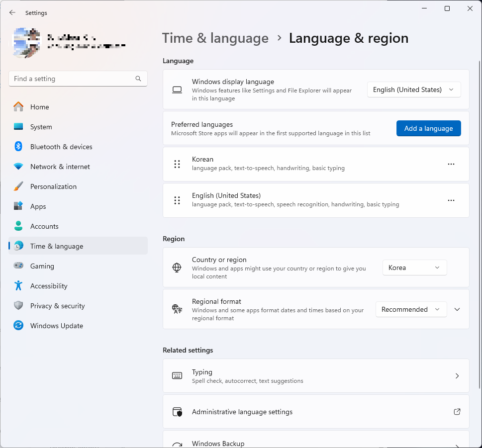Open Network & internet settings
482x448 pixels.
pyautogui.click(x=78, y=167)
